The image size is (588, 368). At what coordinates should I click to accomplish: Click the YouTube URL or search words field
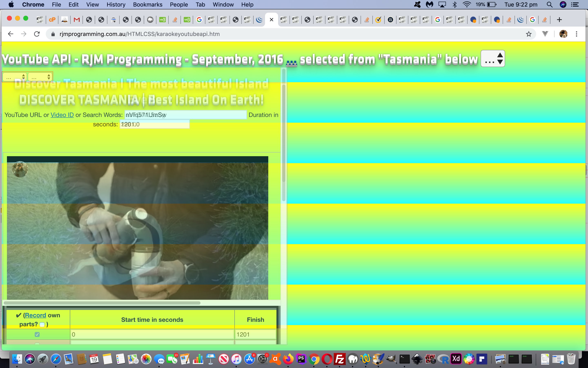pos(186,115)
